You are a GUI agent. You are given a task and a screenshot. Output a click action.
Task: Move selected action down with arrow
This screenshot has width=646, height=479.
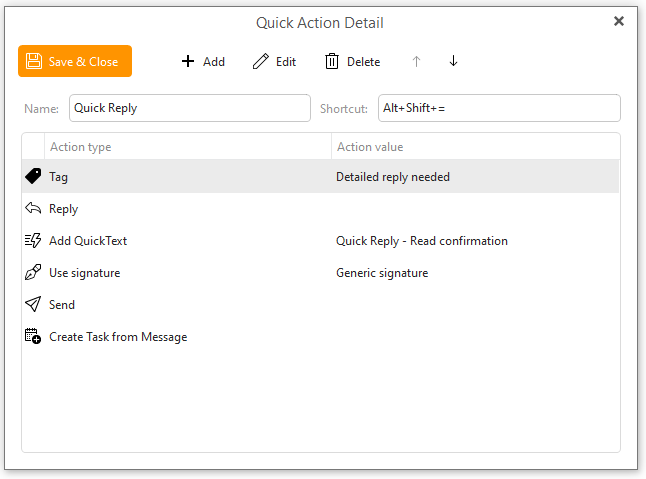[x=453, y=62]
